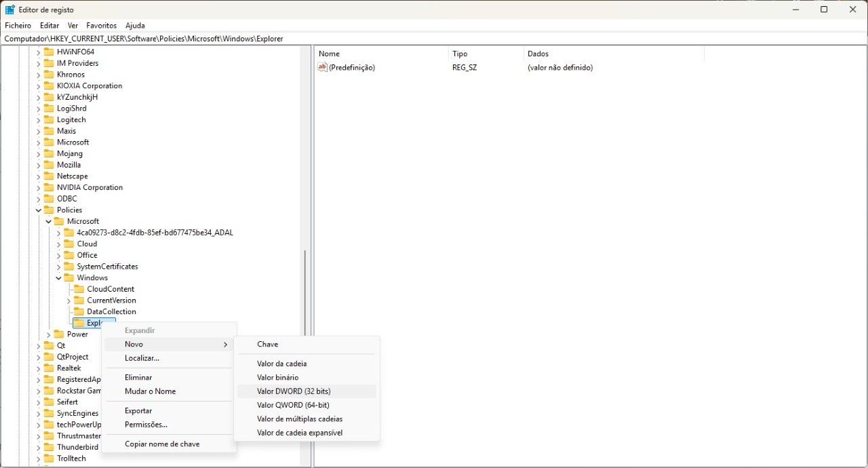
Task: Click the SystemCertificates folder icon
Action: coord(68,267)
